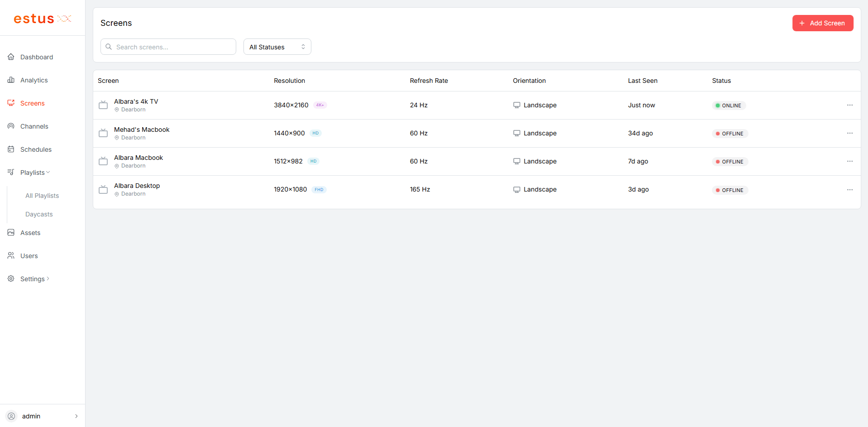This screenshot has width=868, height=427.
Task: Select Channels in the sidebar
Action: click(x=34, y=126)
